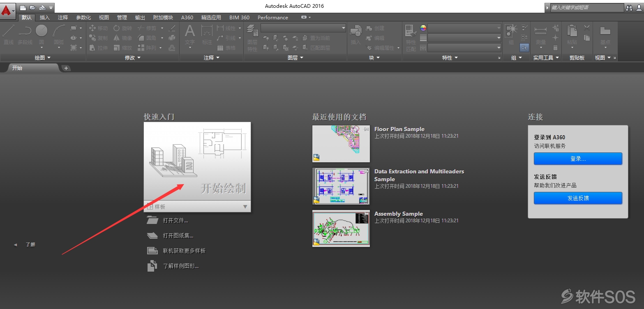
Task: Switch to the A360 ribbon tab
Action: (187, 18)
